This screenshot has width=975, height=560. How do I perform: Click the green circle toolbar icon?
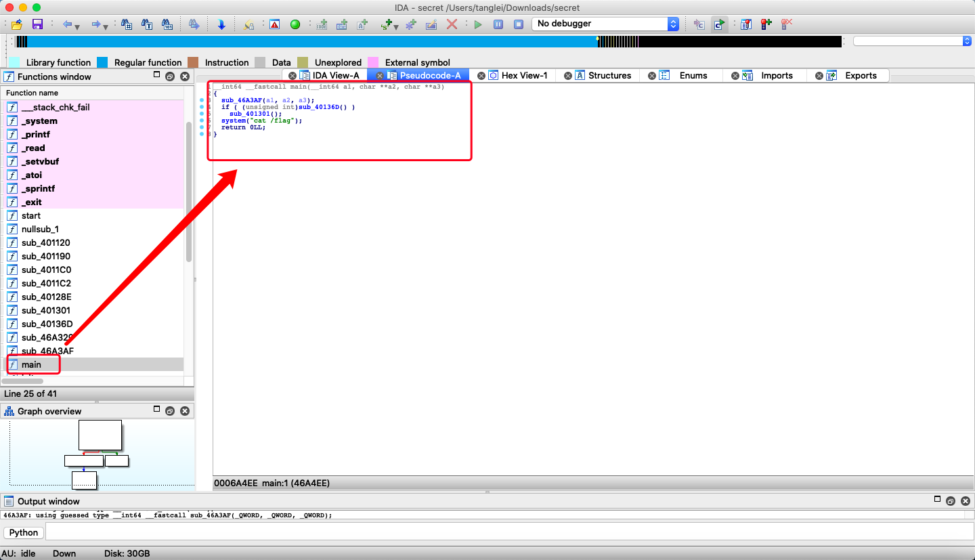pyautogui.click(x=295, y=24)
